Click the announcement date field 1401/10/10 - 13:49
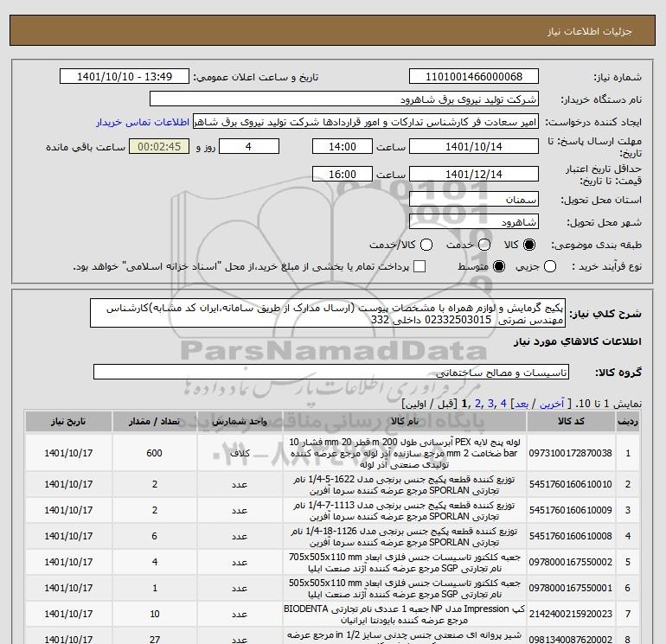The image size is (666, 644). pyautogui.click(x=125, y=76)
